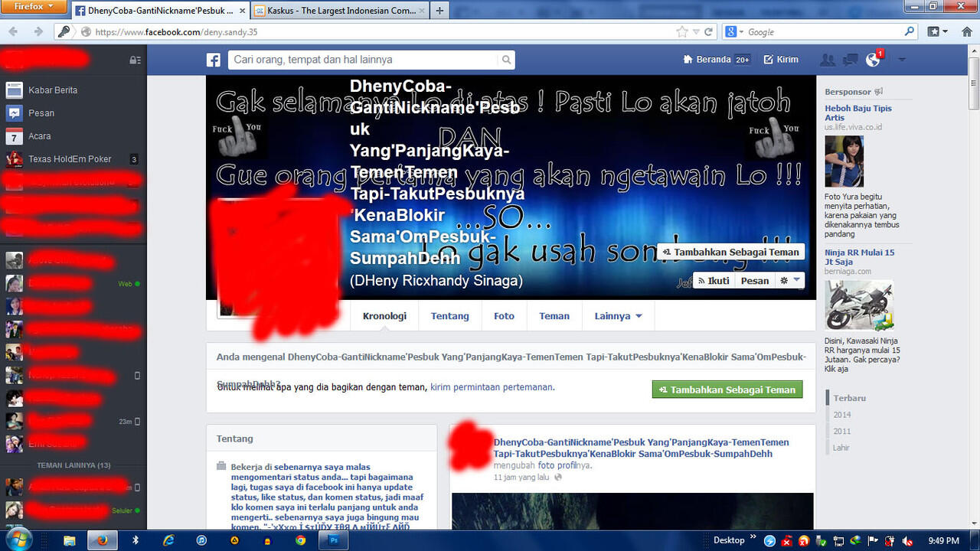Jump to Lahir in timeline navigator
The image size is (980, 551).
coord(841,448)
